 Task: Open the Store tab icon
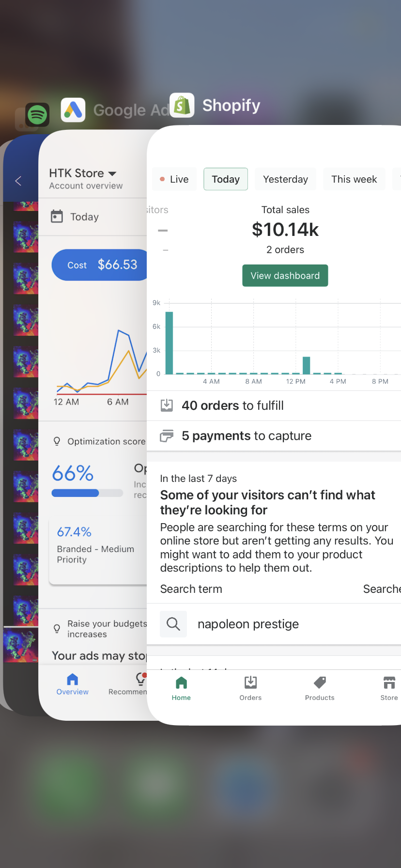[389, 682]
